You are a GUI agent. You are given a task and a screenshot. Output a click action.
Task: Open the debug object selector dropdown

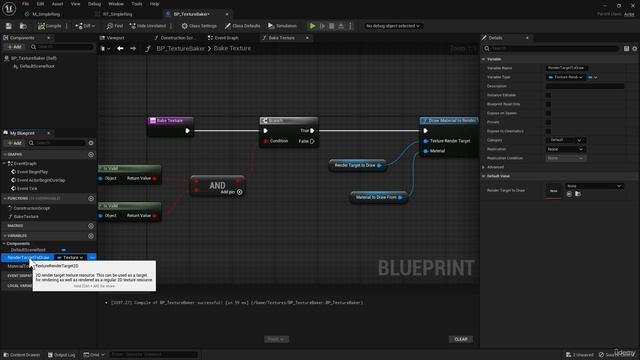point(393,26)
